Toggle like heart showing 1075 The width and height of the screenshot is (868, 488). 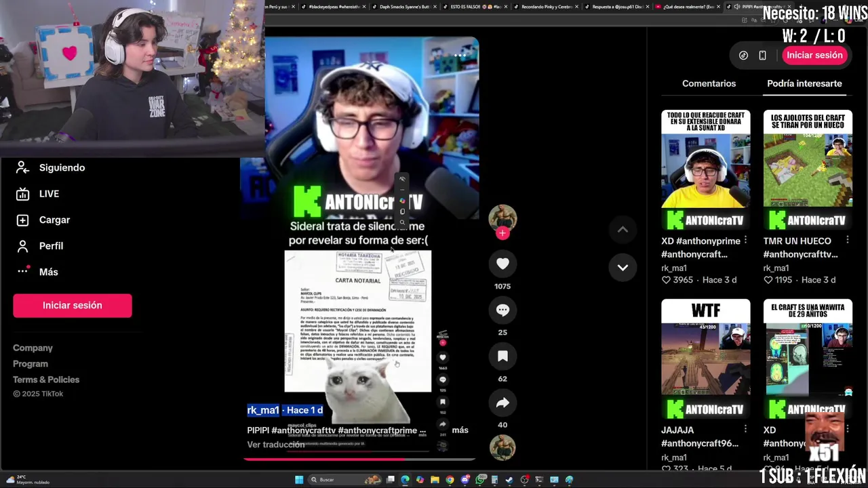coord(502,264)
